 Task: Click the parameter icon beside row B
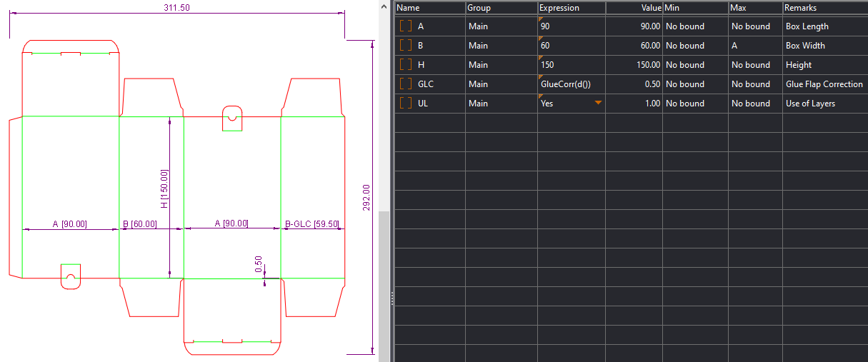pos(406,46)
